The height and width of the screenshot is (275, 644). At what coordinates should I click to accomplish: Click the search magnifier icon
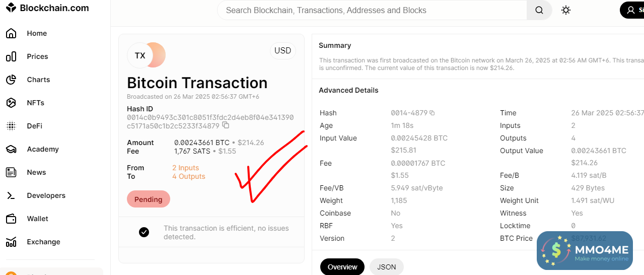(x=539, y=10)
